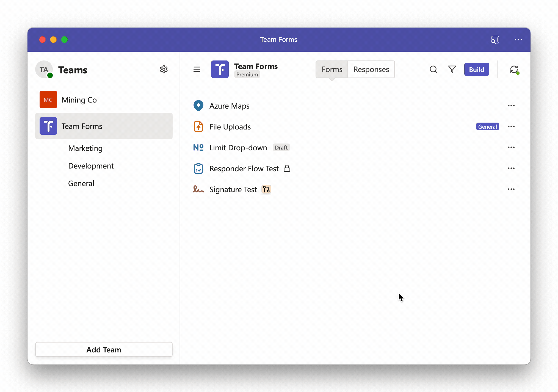This screenshot has width=558, height=392.
Task: Open more options for Azure Maps
Action: tap(511, 106)
